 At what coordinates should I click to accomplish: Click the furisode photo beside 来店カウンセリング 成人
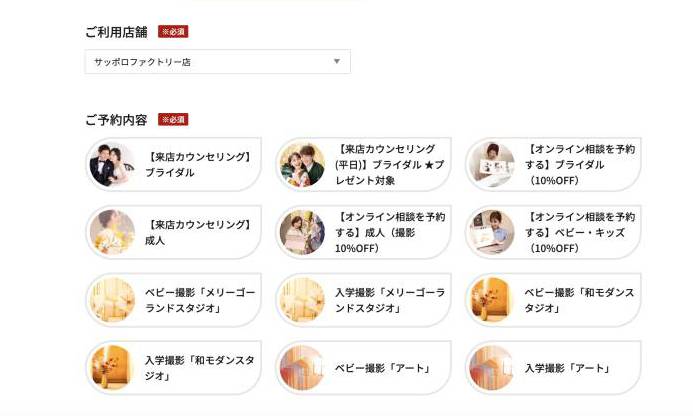[112, 232]
